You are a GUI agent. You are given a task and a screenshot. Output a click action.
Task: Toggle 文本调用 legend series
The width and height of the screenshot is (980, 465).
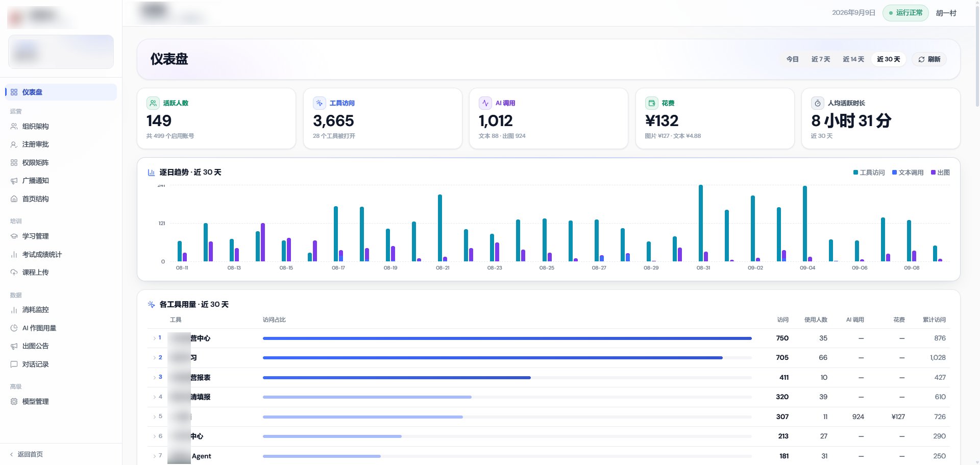click(908, 173)
